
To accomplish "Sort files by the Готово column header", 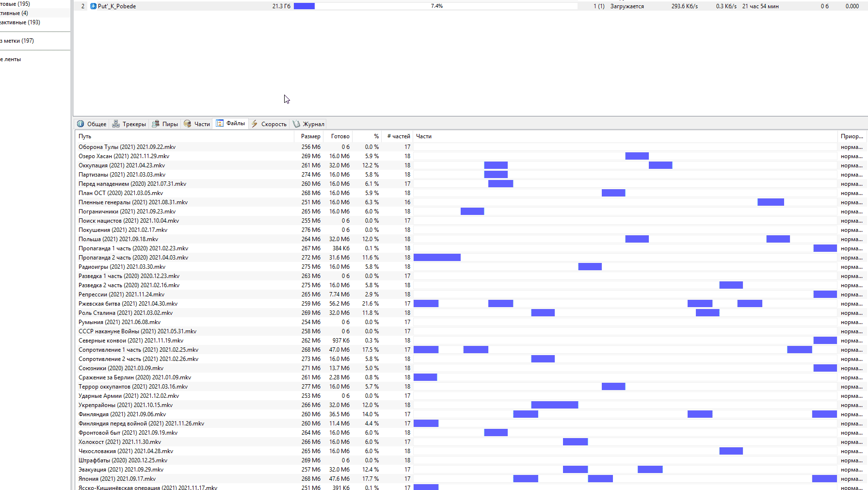I will [340, 136].
